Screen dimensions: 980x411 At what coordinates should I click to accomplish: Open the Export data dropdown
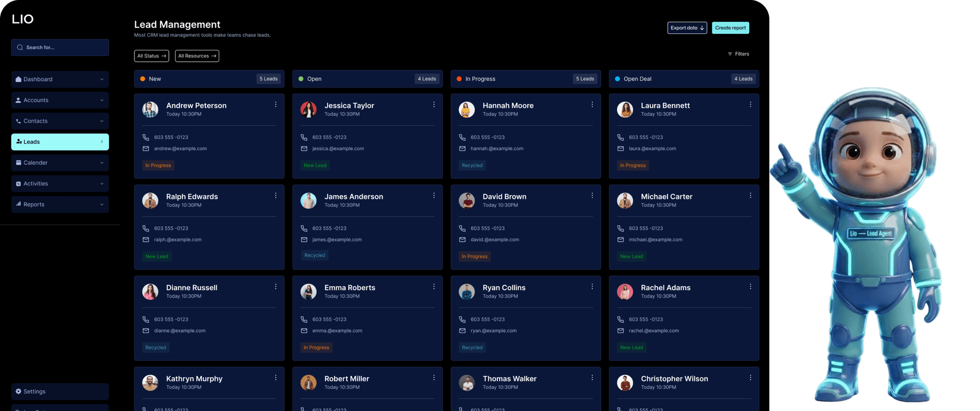pyautogui.click(x=687, y=28)
